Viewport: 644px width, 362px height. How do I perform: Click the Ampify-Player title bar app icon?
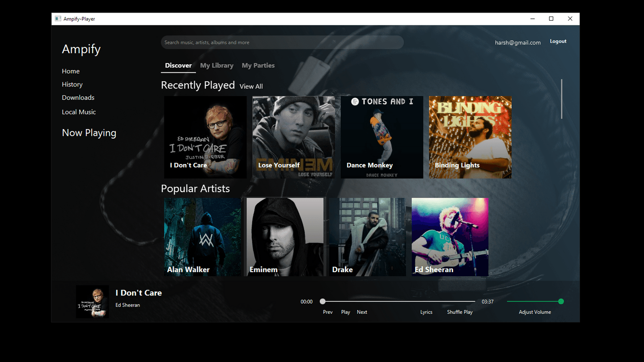point(58,19)
